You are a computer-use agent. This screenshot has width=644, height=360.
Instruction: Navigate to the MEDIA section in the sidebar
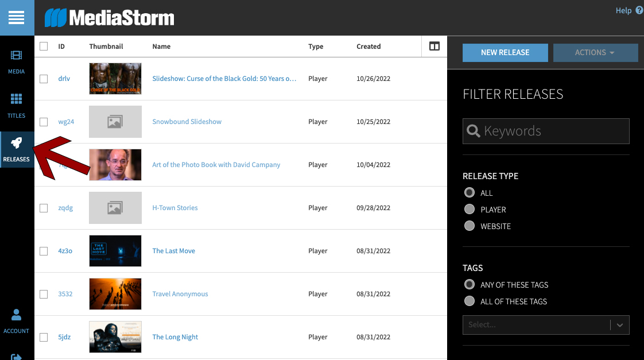tap(17, 60)
